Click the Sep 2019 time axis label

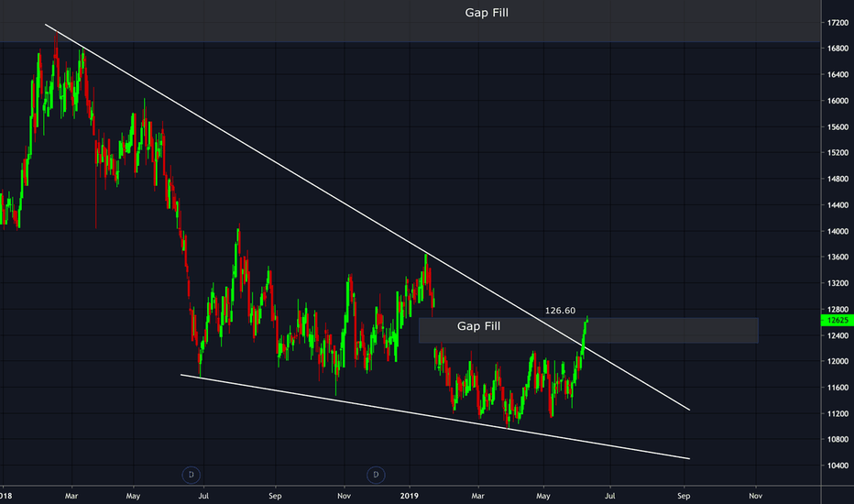point(684,496)
